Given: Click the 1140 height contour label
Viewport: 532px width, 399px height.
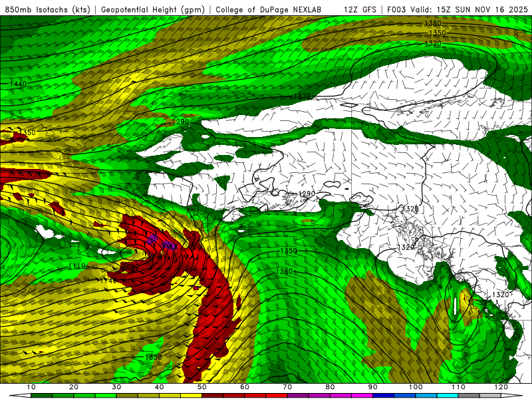Looking at the screenshot, I should pyautogui.click(x=108, y=280).
